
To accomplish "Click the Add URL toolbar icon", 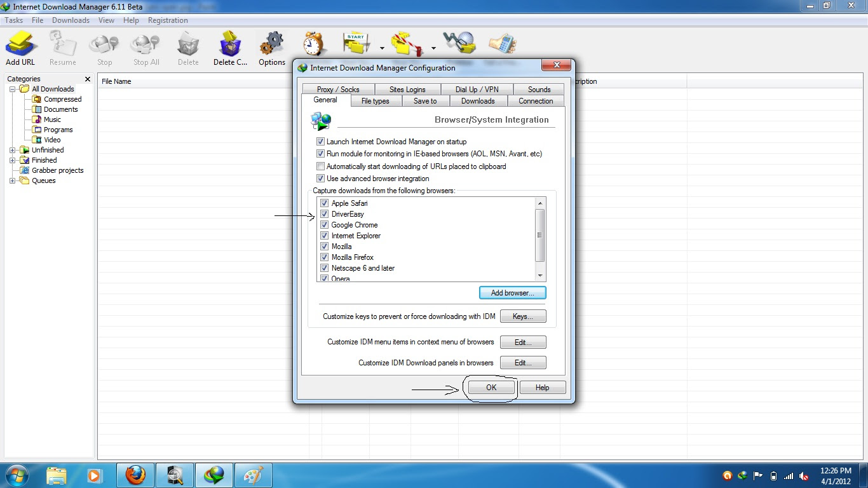I will (20, 50).
